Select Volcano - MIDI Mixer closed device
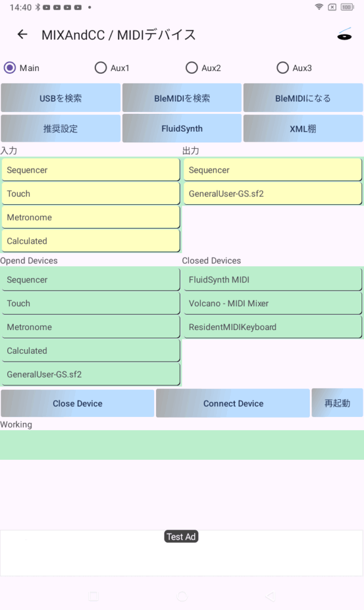The image size is (364, 610). [272, 303]
